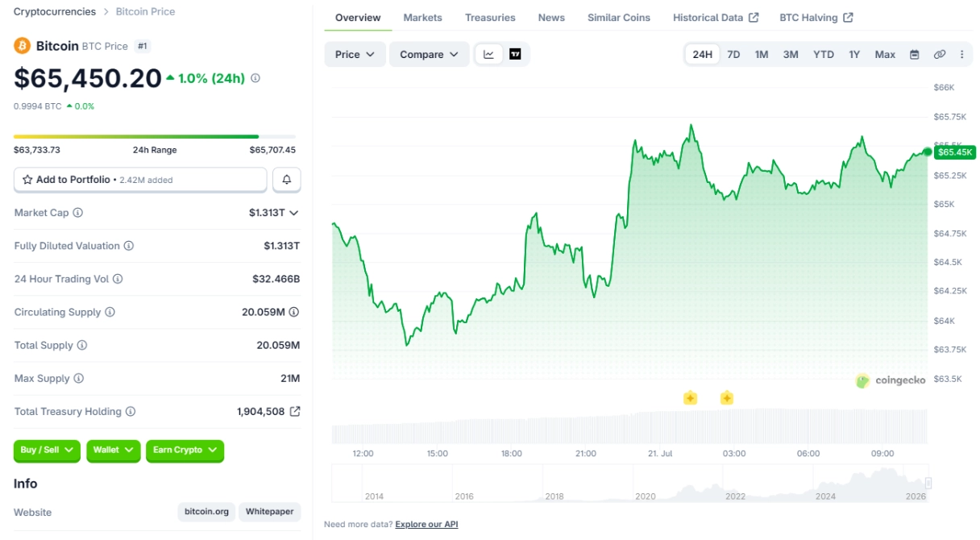The width and height of the screenshot is (980, 540).
Task: Click the 24h Range progress bar
Action: (x=155, y=137)
